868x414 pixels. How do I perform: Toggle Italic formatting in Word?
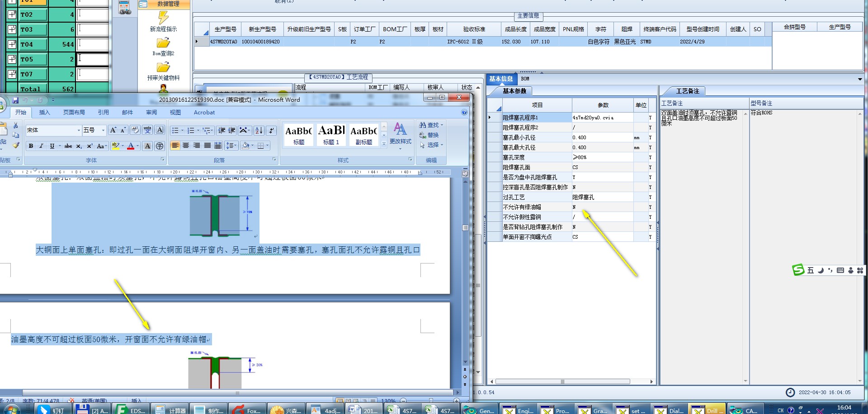click(x=41, y=146)
